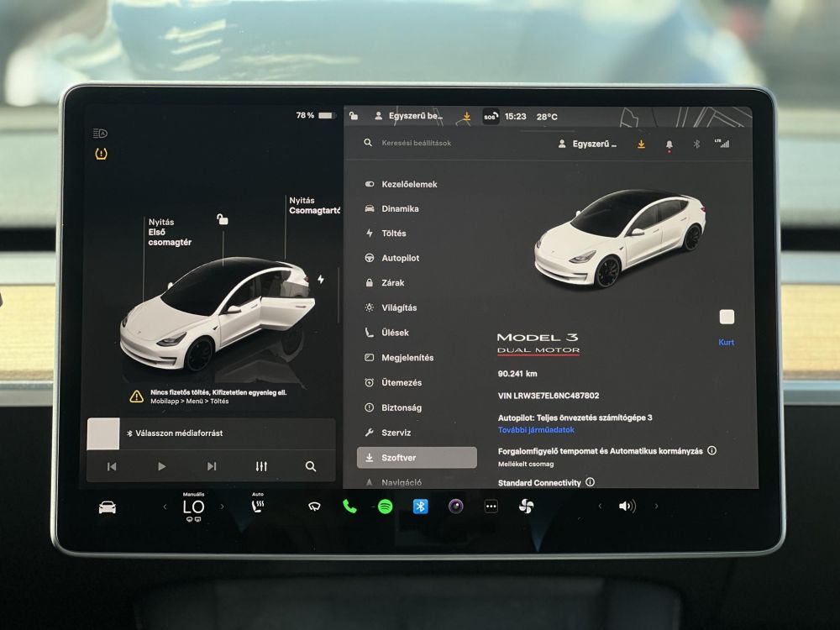Tap the Bluetooth icon in settings header
The height and width of the screenshot is (630, 840).
pyautogui.click(x=696, y=144)
